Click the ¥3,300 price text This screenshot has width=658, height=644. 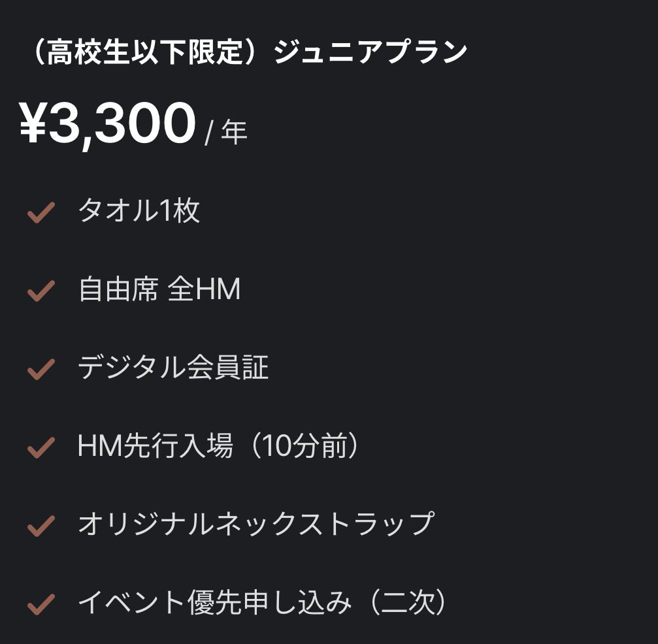[x=108, y=124]
